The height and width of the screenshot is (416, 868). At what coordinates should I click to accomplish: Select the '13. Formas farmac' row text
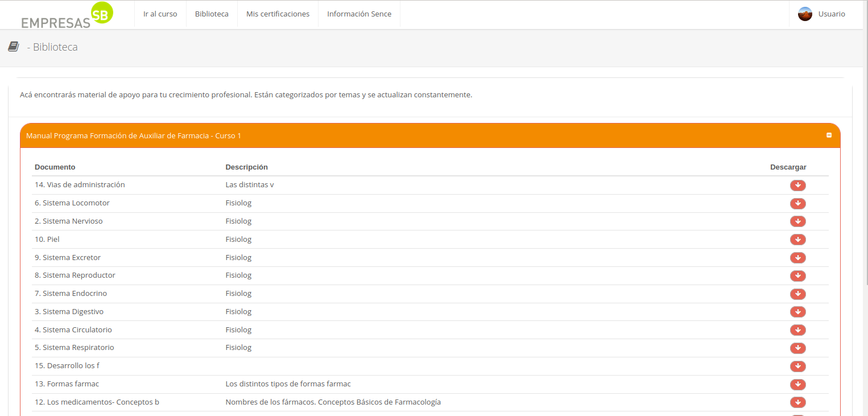[67, 384]
